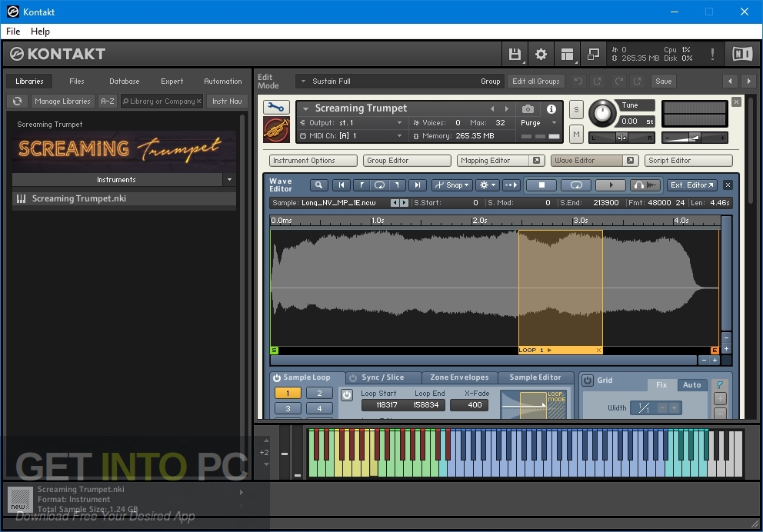Expand the info pane arrow beside Screaming Trumpet.nki
Viewport: 763px width, 532px height.
click(x=241, y=492)
